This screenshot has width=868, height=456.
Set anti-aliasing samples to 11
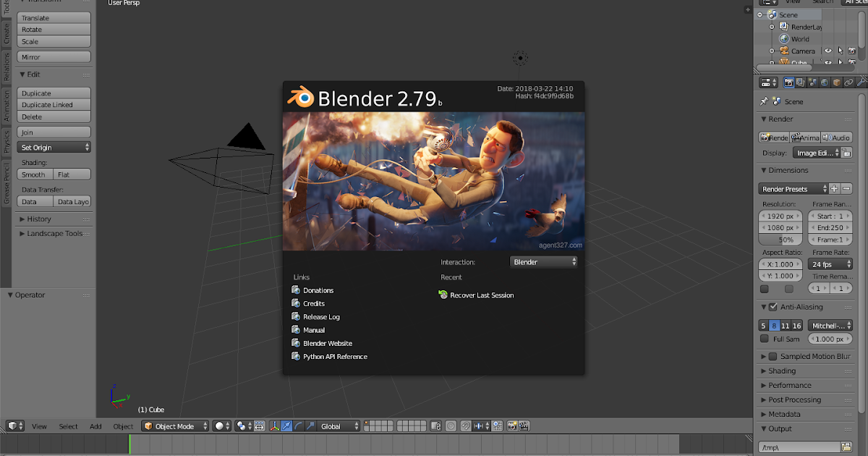(x=786, y=326)
